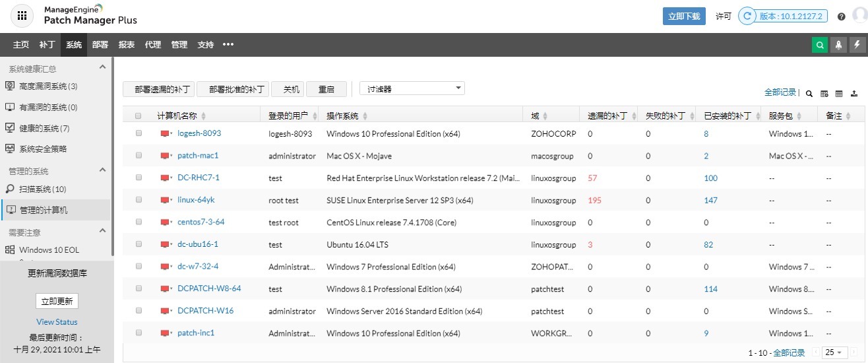Collapse the 系统健康汇总 sidebar section
Screen dimensions: 868x363
(102, 68)
